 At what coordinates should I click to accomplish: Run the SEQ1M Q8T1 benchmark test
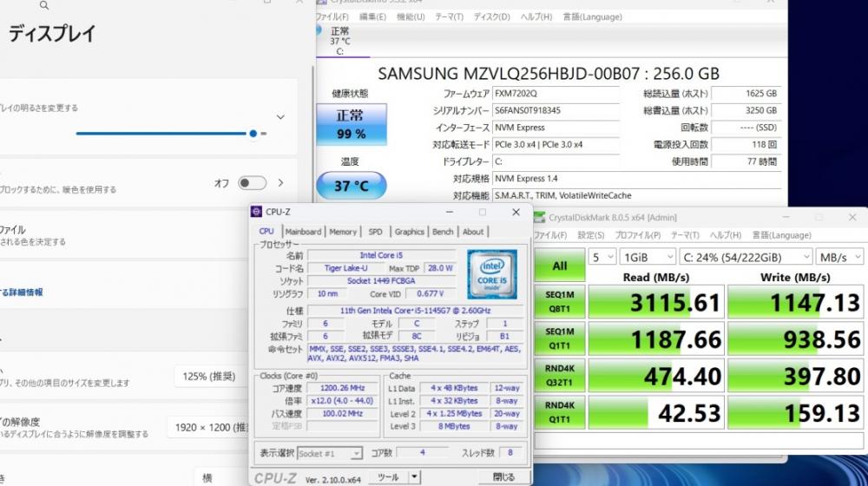point(560,302)
